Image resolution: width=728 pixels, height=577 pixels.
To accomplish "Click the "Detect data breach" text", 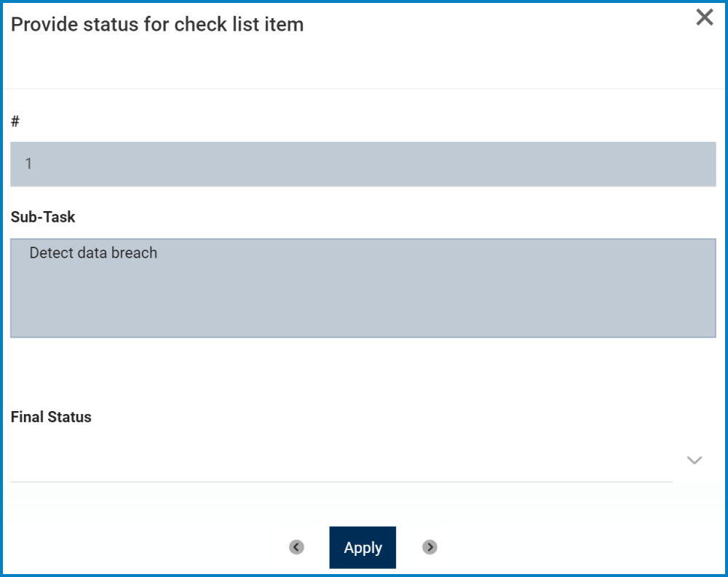I will coord(93,253).
